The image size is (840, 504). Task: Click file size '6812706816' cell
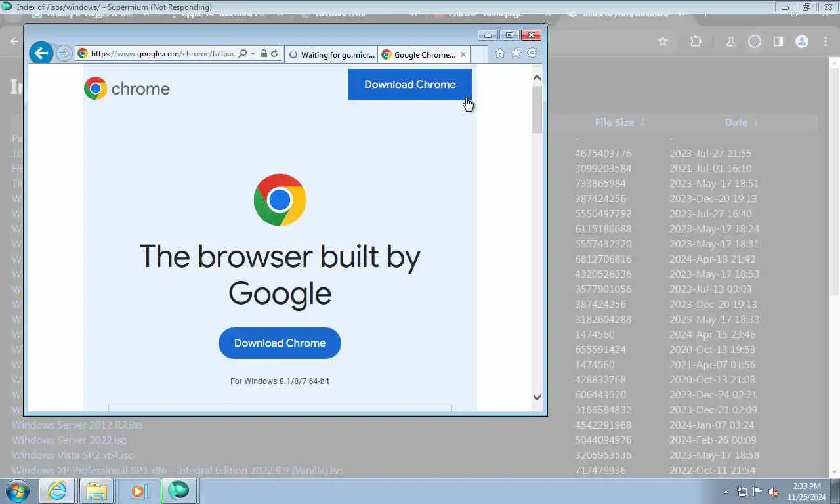(x=603, y=259)
